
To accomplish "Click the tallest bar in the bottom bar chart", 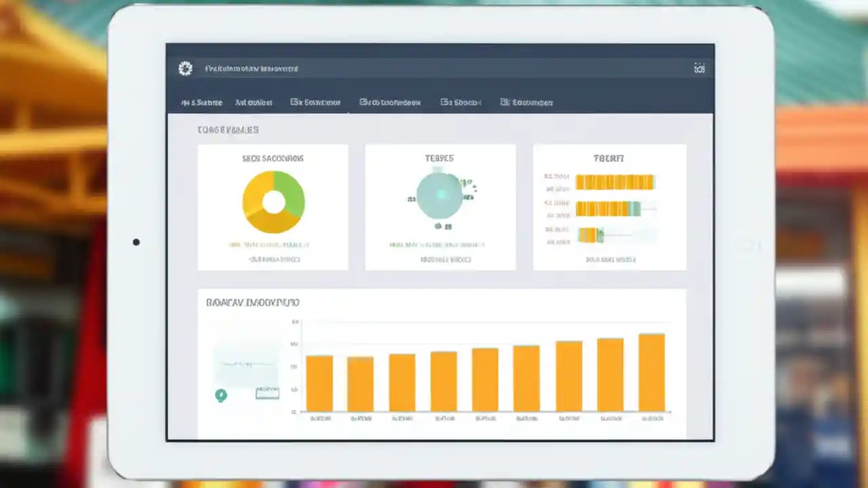I will [650, 371].
